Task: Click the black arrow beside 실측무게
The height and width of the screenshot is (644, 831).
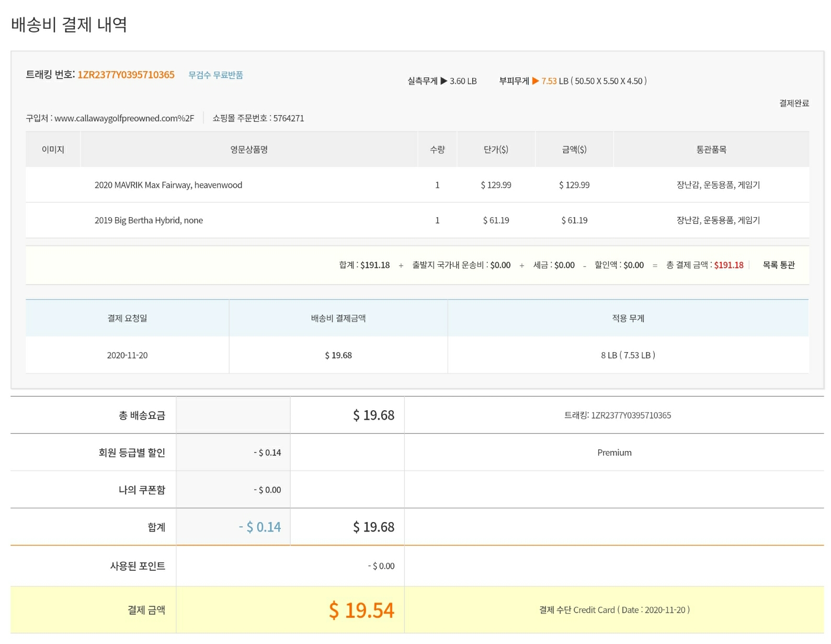Action: [x=443, y=81]
